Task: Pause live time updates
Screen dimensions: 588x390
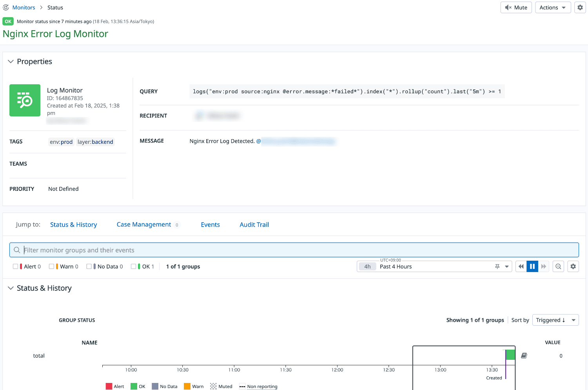Action: pyautogui.click(x=532, y=267)
